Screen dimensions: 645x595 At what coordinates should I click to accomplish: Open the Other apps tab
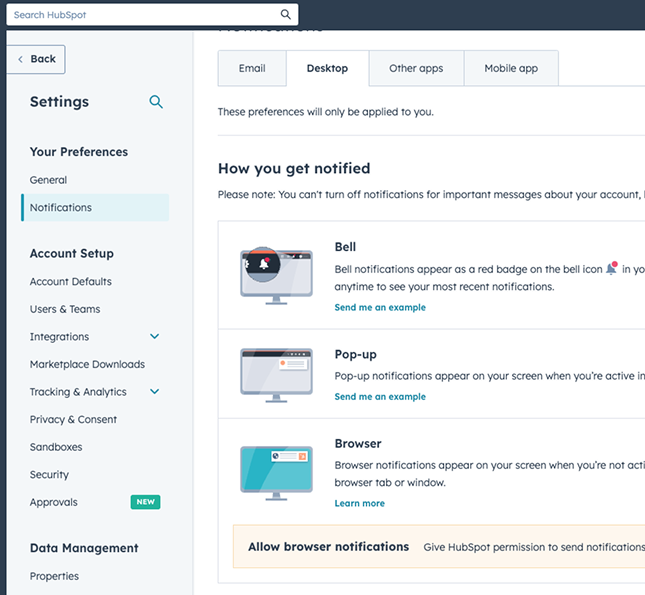pos(416,68)
